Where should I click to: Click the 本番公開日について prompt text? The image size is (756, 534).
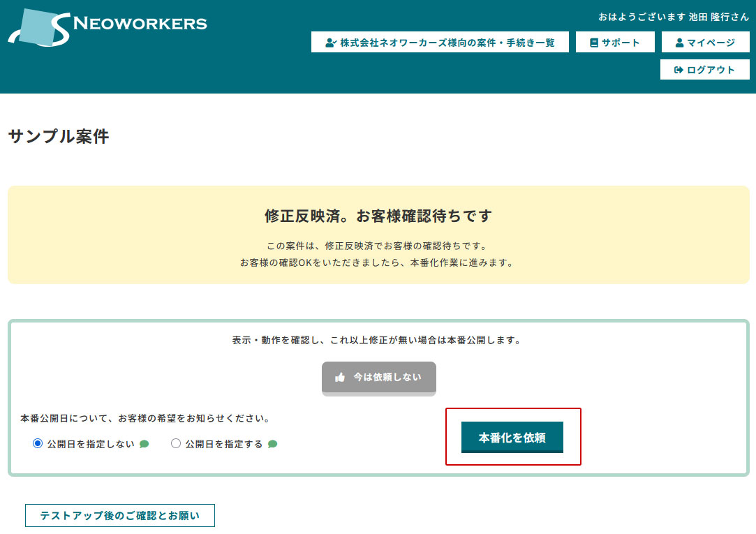coord(145,419)
